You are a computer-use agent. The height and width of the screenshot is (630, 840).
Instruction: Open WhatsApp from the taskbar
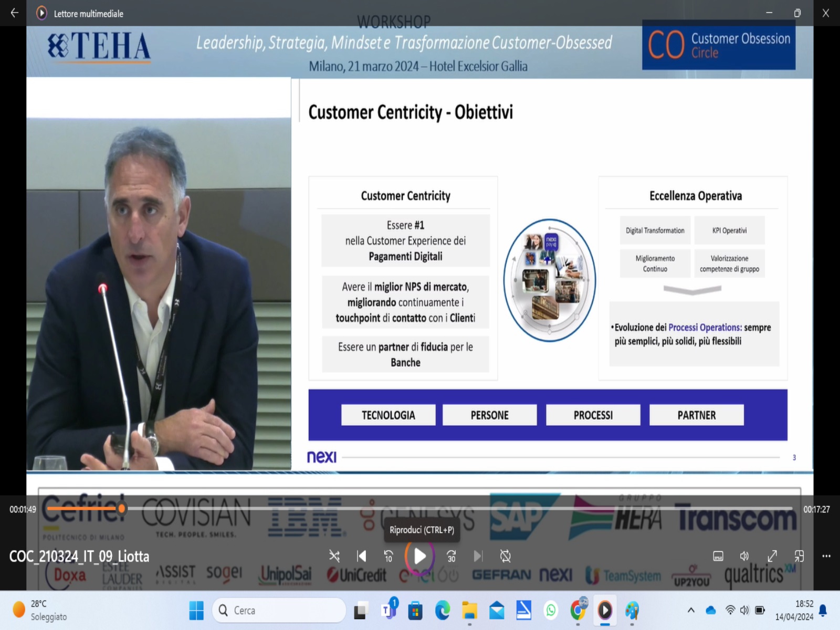click(551, 610)
